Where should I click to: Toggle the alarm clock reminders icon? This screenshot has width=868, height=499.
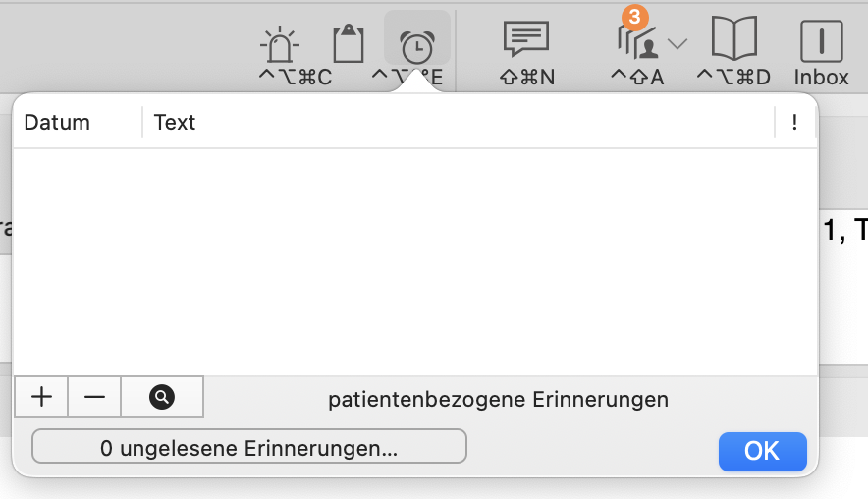[x=417, y=47]
